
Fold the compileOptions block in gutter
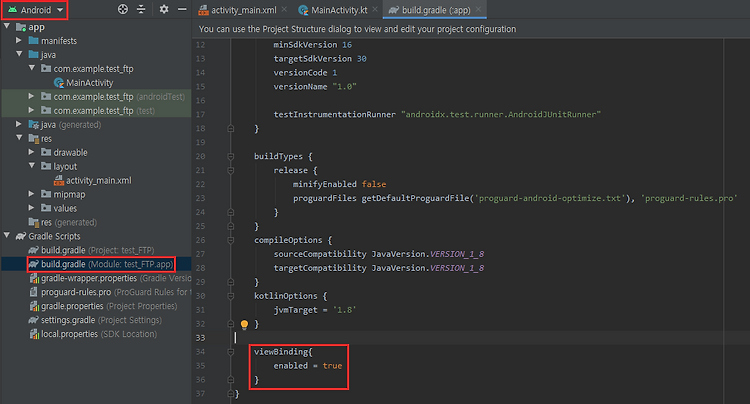231,240
